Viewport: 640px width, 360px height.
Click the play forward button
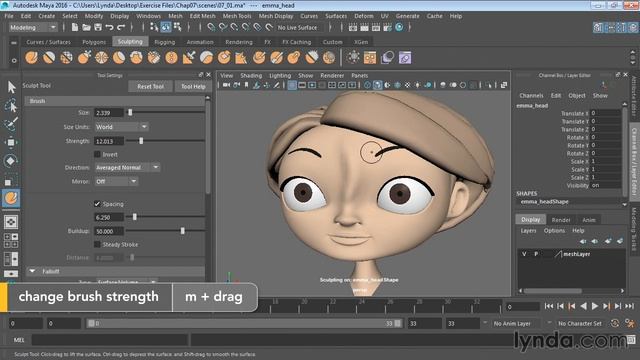click(x=595, y=306)
